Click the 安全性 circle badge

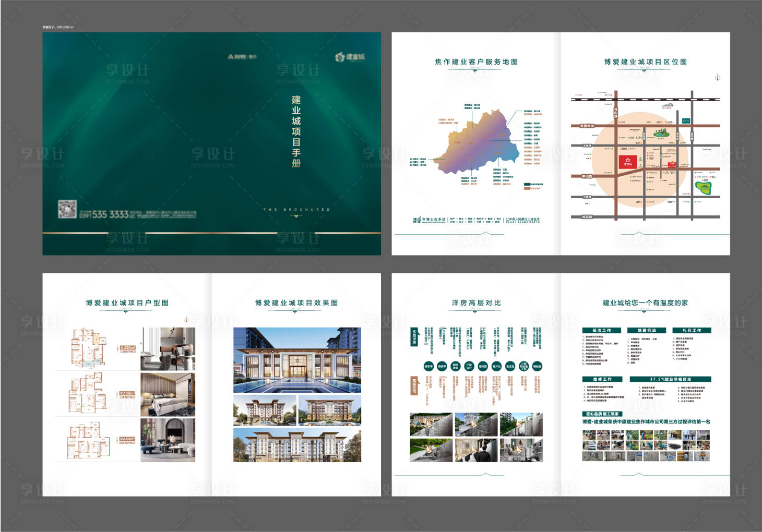(510, 366)
